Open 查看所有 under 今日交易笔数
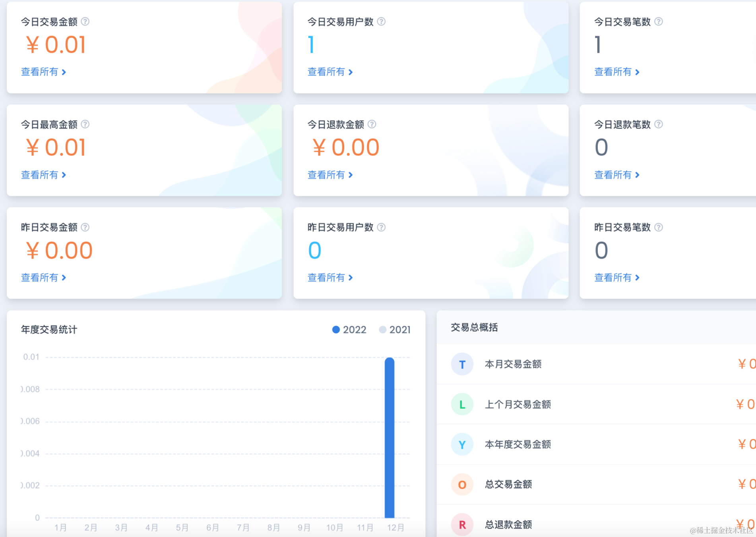The image size is (756, 537). pos(616,72)
